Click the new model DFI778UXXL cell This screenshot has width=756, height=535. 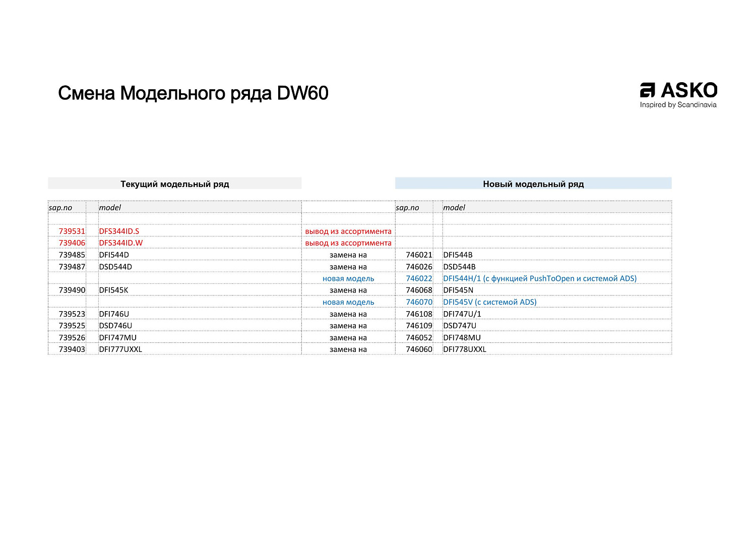(x=464, y=349)
